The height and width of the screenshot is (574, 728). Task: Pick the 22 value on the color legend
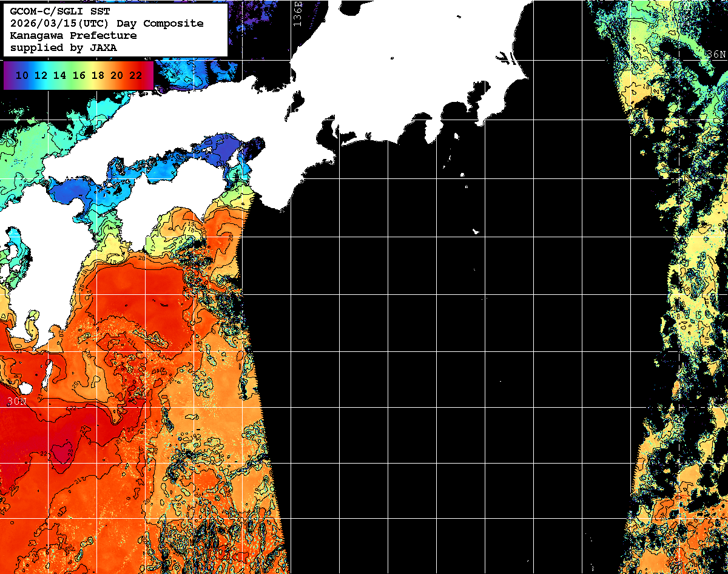tap(135, 76)
